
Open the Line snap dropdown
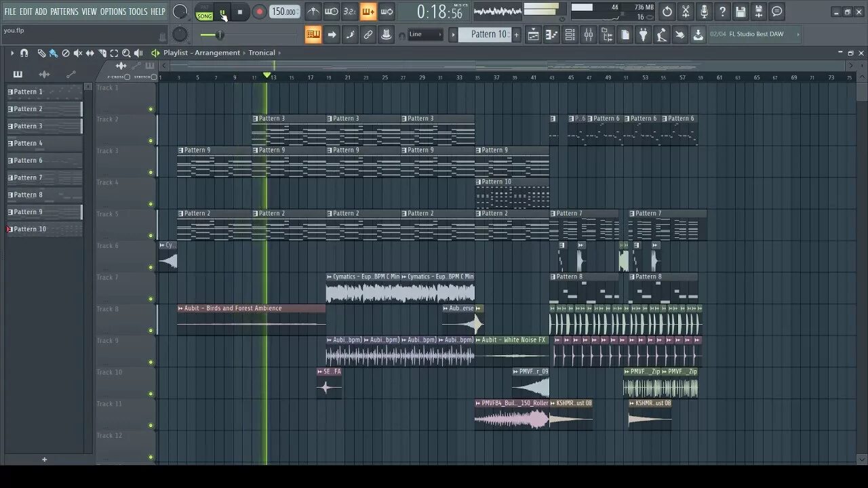(x=426, y=35)
